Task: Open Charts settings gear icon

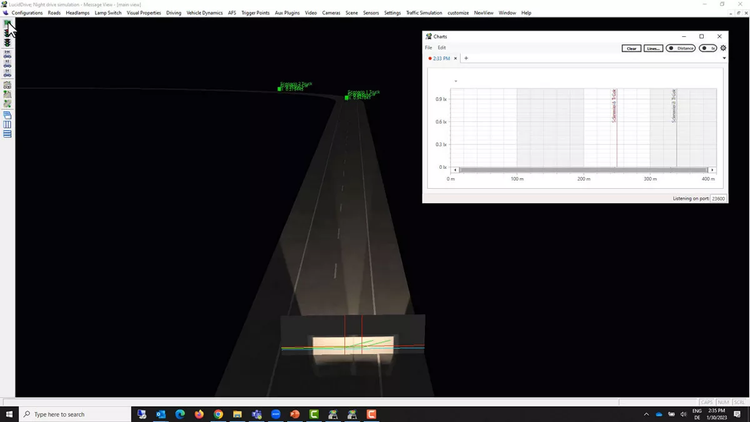Action: click(723, 48)
